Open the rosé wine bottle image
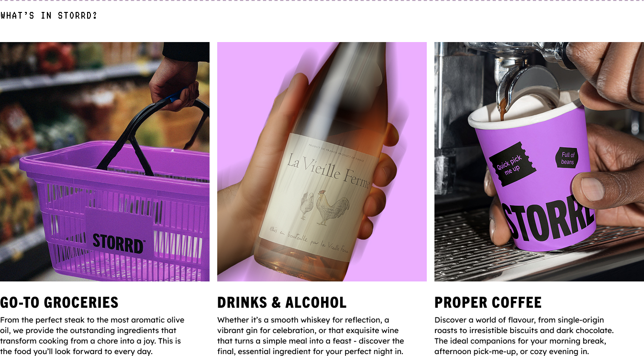This screenshot has height=356, width=644. [x=322, y=162]
